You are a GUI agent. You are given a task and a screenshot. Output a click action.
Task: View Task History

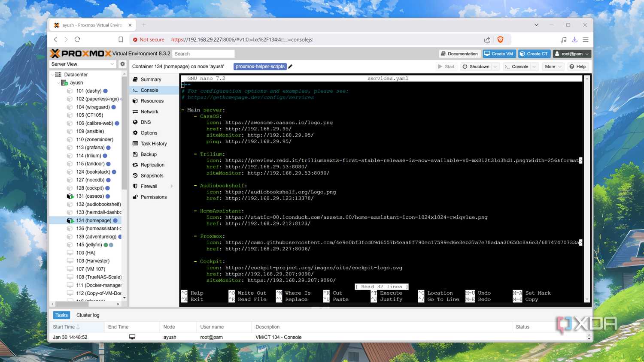click(154, 144)
